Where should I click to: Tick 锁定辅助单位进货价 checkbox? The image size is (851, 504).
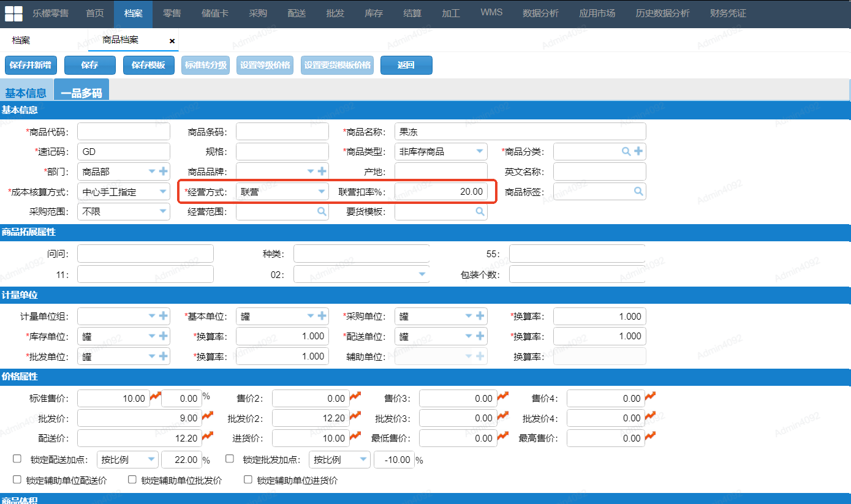[248, 480]
